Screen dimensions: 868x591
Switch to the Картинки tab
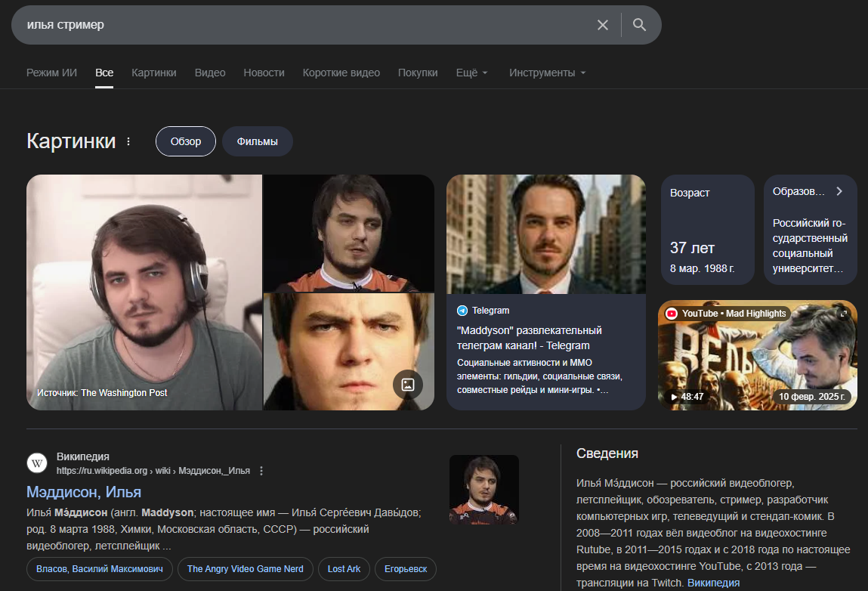[x=154, y=73]
